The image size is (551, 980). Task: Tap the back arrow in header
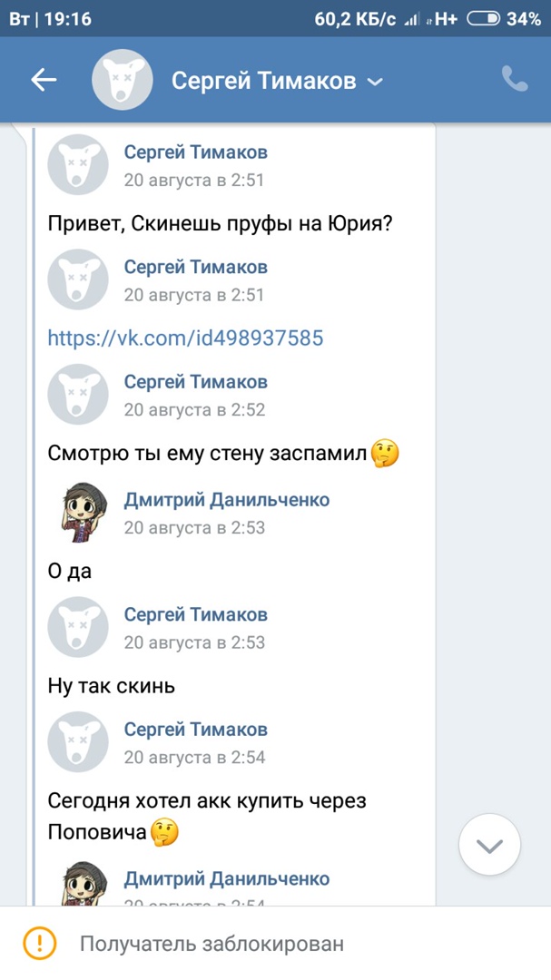[x=44, y=80]
